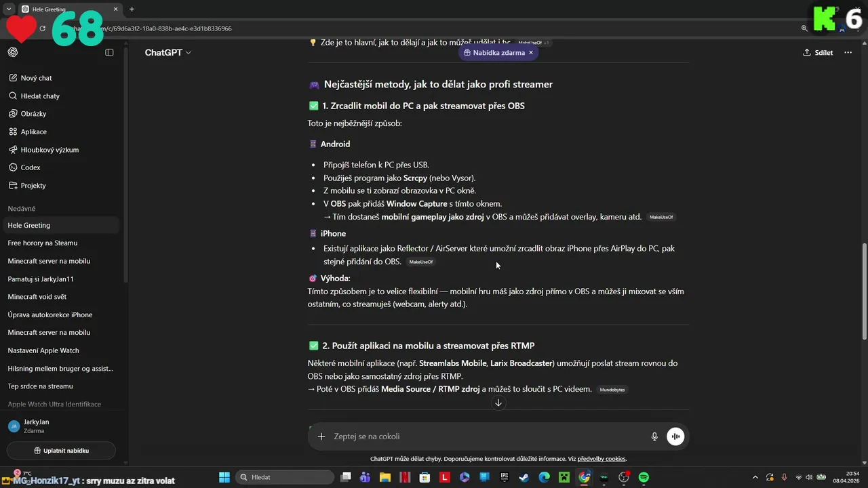Start voice mode with the waveform button
Viewport: 868px width, 488px height.
coord(675,436)
